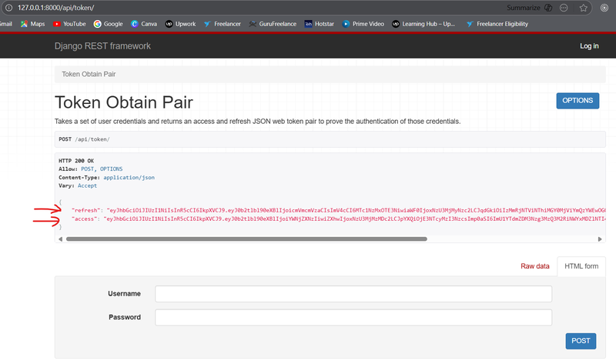Click the scroll left arrow of response box
This screenshot has width=616, height=364.
[x=60, y=239]
